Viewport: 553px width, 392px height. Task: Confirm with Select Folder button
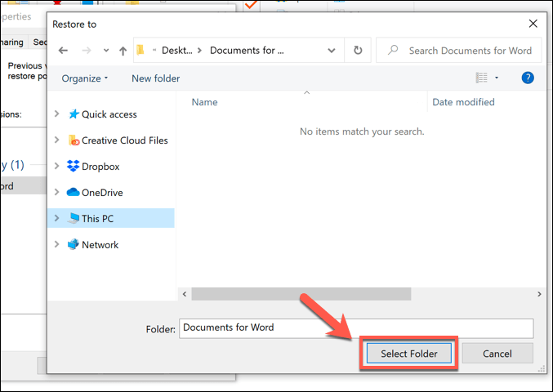tap(408, 354)
